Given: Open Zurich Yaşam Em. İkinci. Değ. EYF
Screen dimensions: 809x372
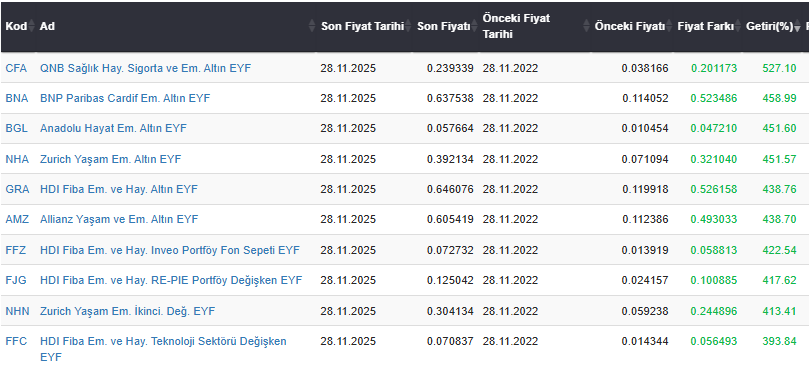Looking at the screenshot, I should 127,311.
